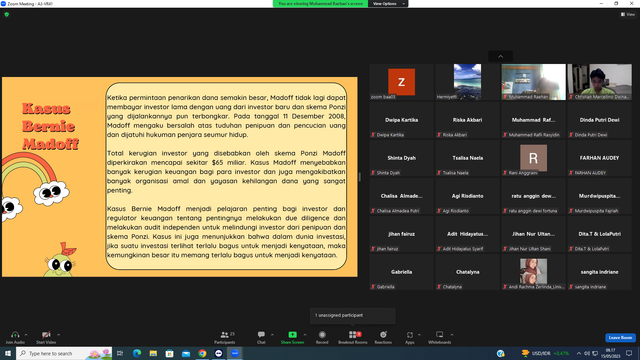Image resolution: width=640 pixels, height=360 pixels.
Task: Click the USD/IDR taskbar widget
Action: pos(545,353)
